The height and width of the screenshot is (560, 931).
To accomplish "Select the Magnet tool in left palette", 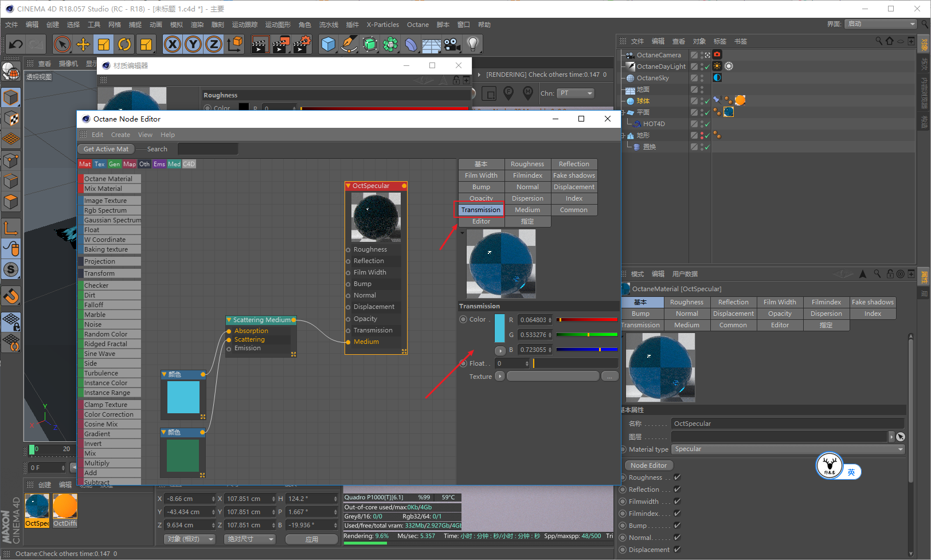I will click(11, 296).
